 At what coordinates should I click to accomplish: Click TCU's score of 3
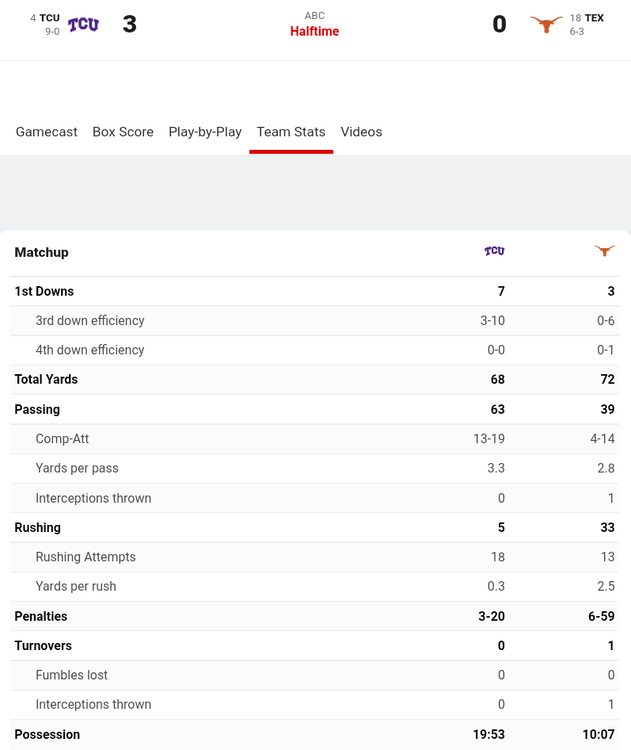[129, 24]
